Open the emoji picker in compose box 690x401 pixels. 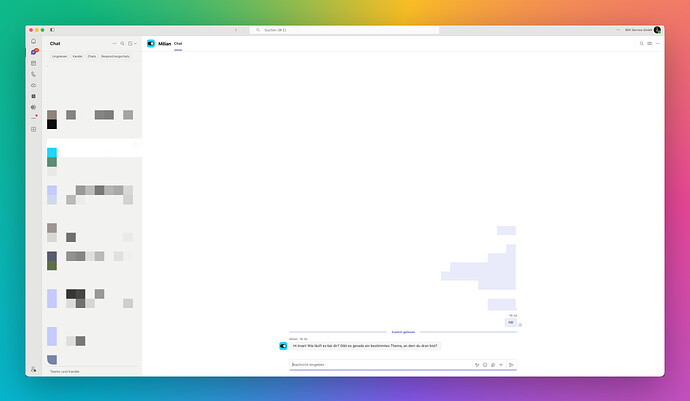[x=485, y=365]
